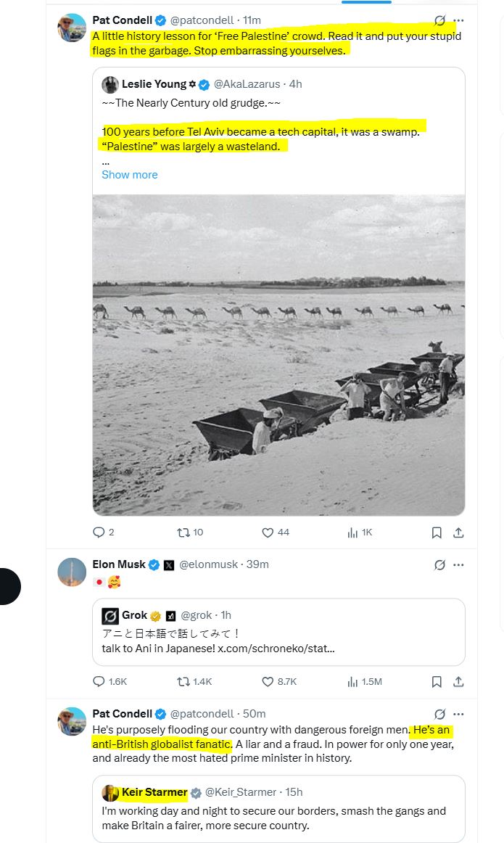Share Pat Condell's history lesson tweet
This screenshot has width=504, height=843.
click(458, 532)
